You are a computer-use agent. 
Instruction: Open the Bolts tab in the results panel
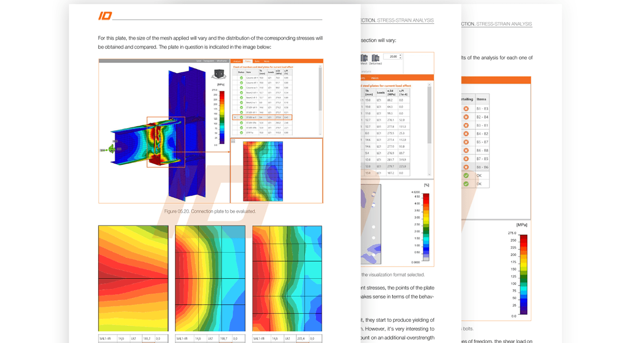[257, 61]
